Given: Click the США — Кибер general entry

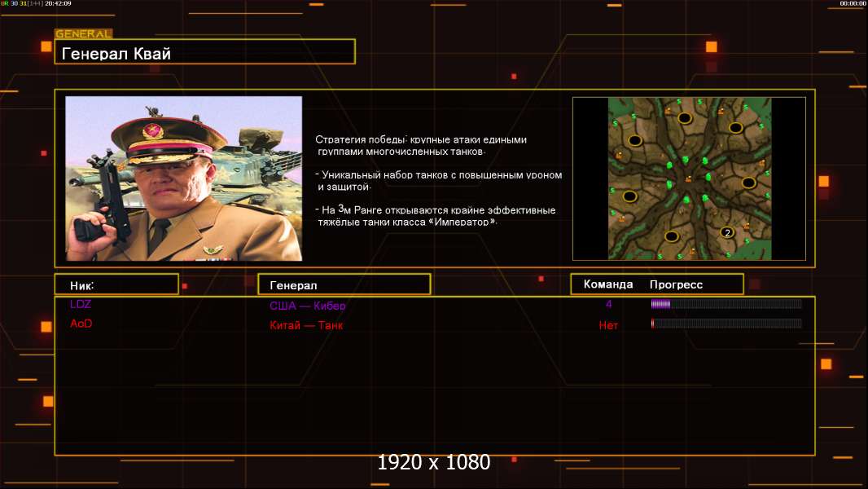Looking at the screenshot, I should pyautogui.click(x=308, y=306).
